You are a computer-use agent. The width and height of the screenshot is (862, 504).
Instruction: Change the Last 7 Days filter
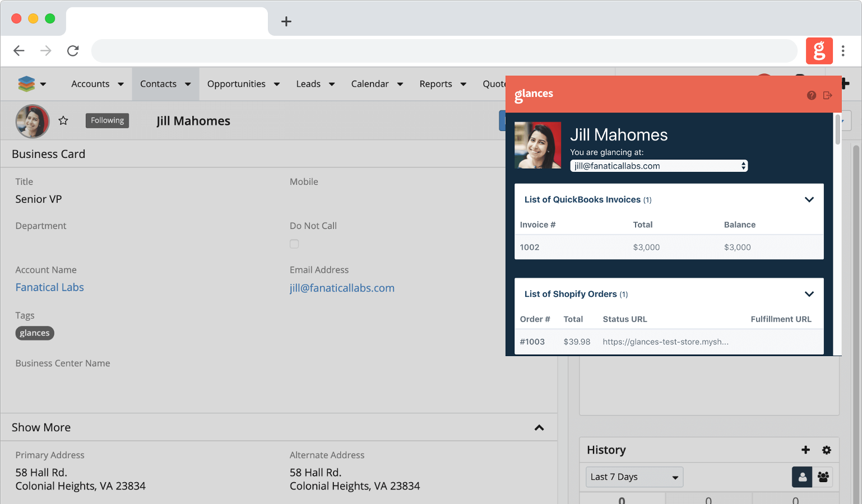(x=634, y=477)
